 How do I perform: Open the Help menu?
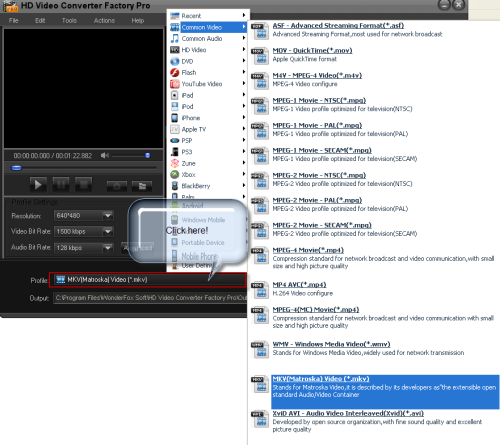[138, 21]
